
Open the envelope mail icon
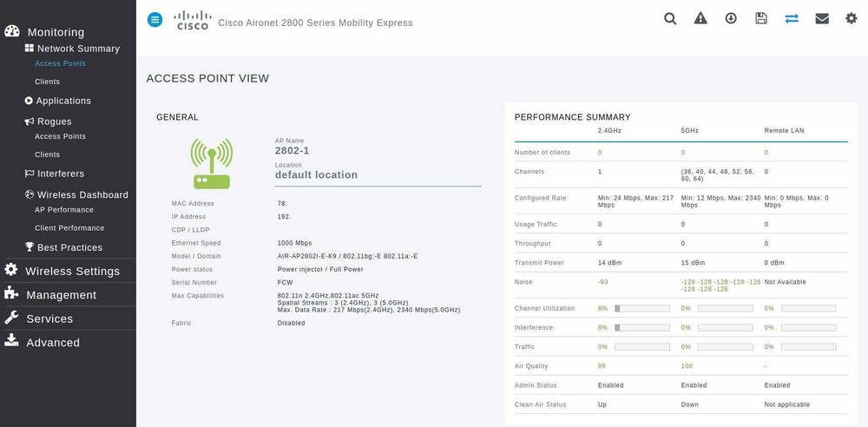coord(822,19)
